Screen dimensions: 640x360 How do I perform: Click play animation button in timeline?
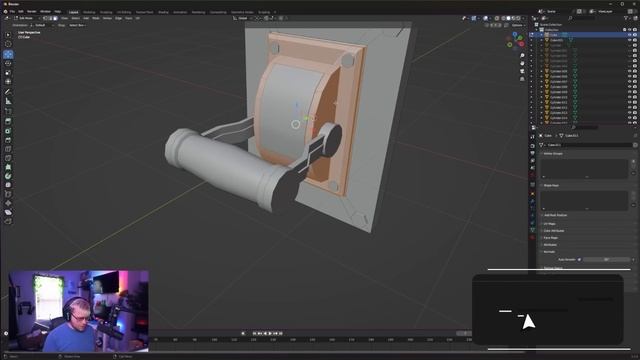[270, 333]
